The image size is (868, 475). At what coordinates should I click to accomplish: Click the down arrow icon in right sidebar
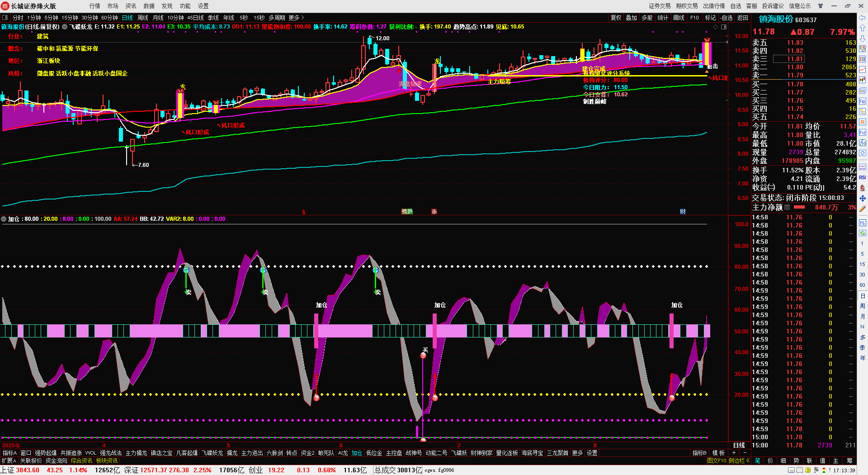[x=863, y=38]
